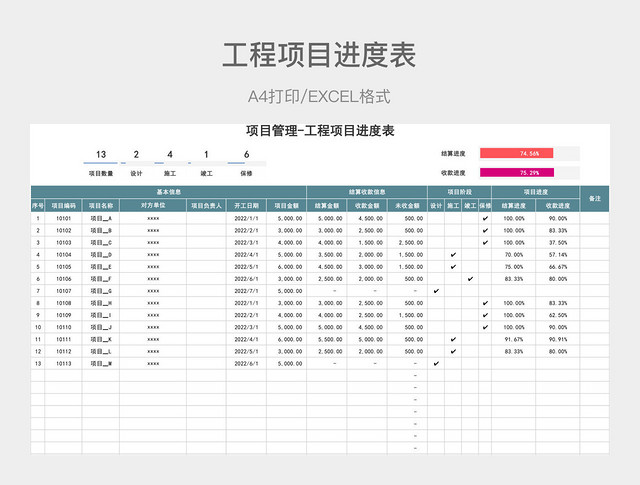
Task: Click the 结算金额 column header
Action: [x=327, y=205]
